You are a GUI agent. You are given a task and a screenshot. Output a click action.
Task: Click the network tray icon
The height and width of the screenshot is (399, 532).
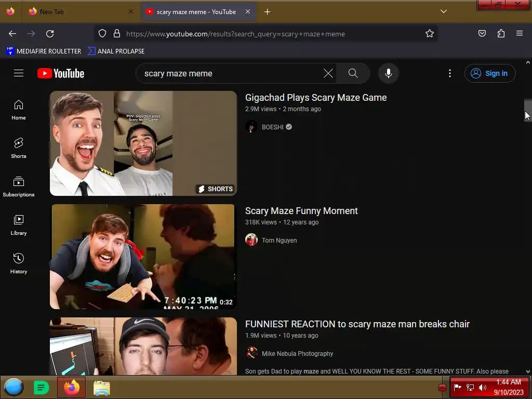point(470,388)
